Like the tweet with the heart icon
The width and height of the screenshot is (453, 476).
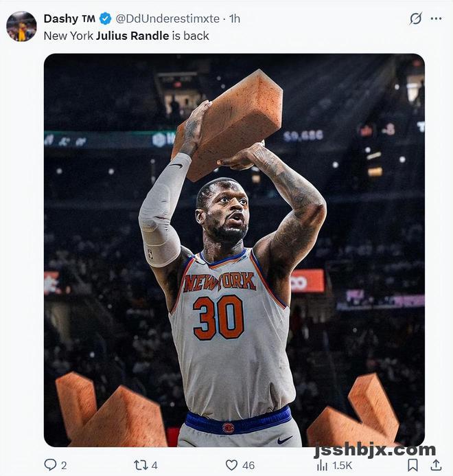231,465
